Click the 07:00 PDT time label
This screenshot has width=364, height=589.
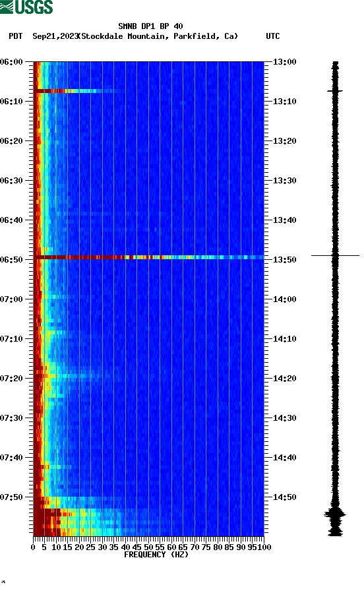12,299
